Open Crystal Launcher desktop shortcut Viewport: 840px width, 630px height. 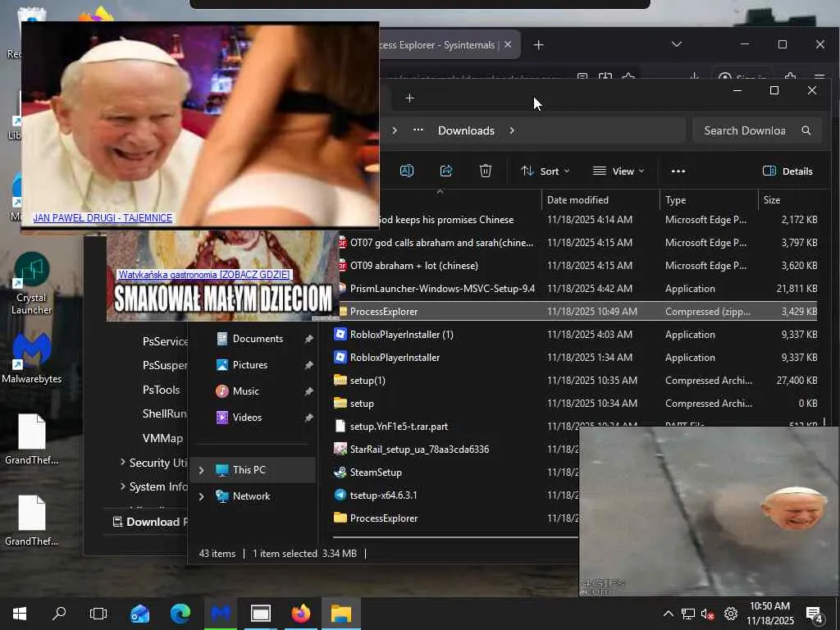click(x=32, y=283)
